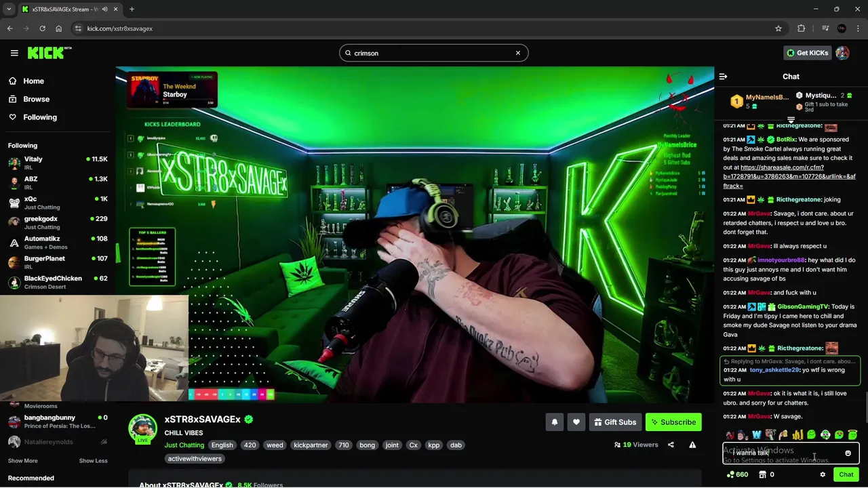
Task: Open the user profile avatar menu
Action: [842, 53]
